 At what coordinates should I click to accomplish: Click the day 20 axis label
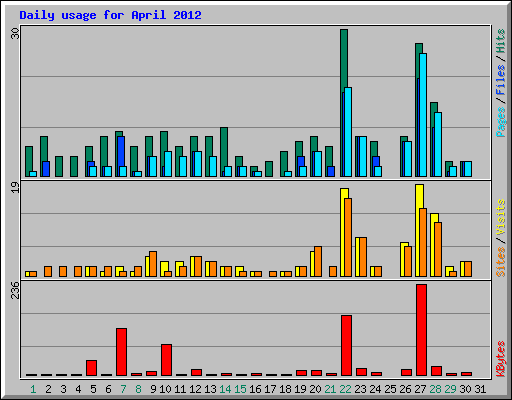315,389
